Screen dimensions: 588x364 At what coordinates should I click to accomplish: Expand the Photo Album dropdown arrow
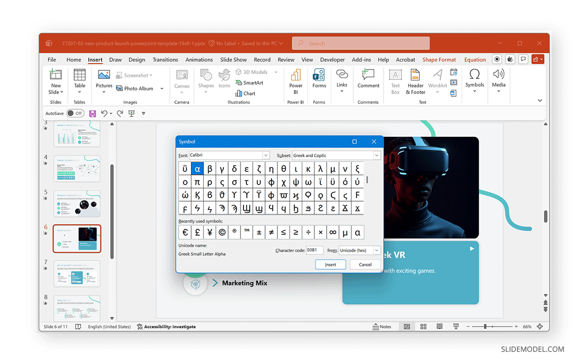click(x=163, y=89)
